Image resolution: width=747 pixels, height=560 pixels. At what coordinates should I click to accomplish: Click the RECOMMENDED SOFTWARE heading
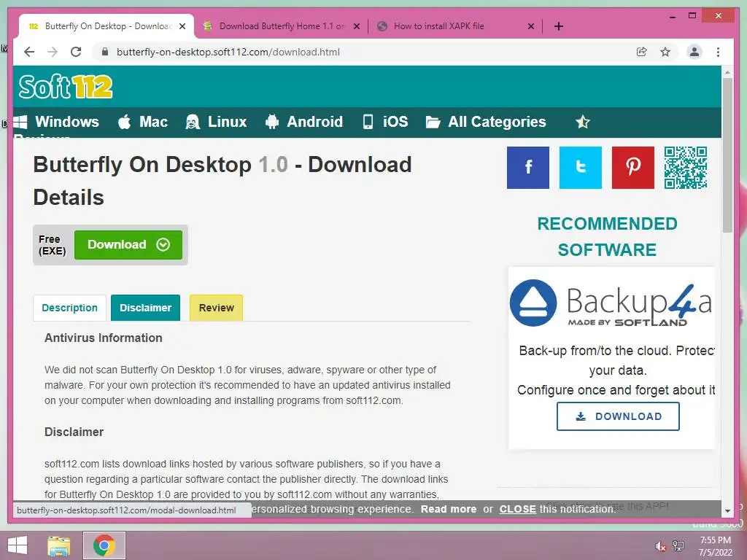coord(607,237)
